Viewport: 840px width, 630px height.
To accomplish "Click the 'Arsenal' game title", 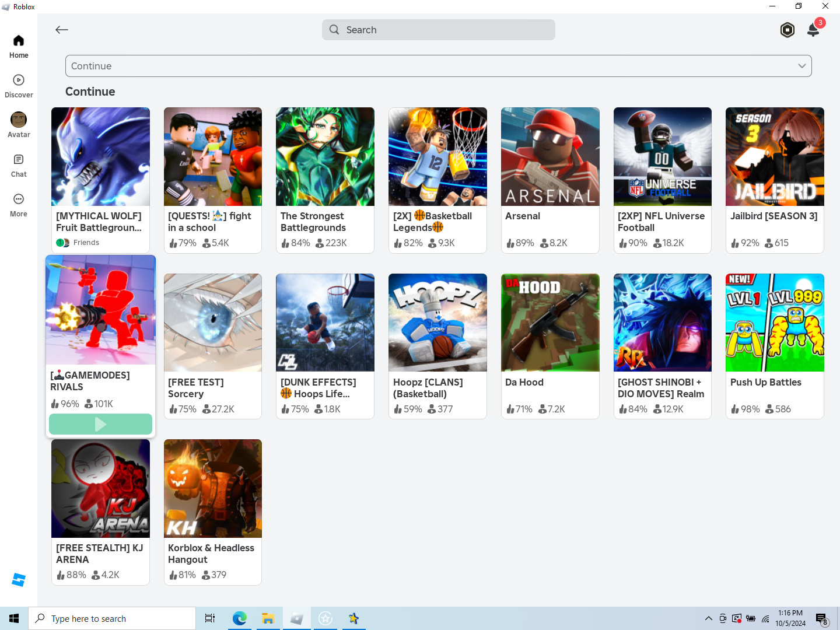I will [523, 216].
